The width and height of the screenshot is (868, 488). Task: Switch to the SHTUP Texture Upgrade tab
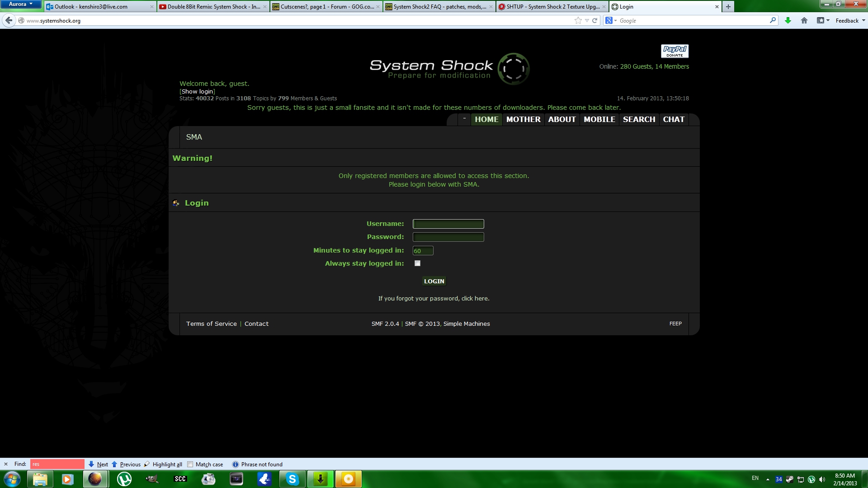tap(552, 7)
